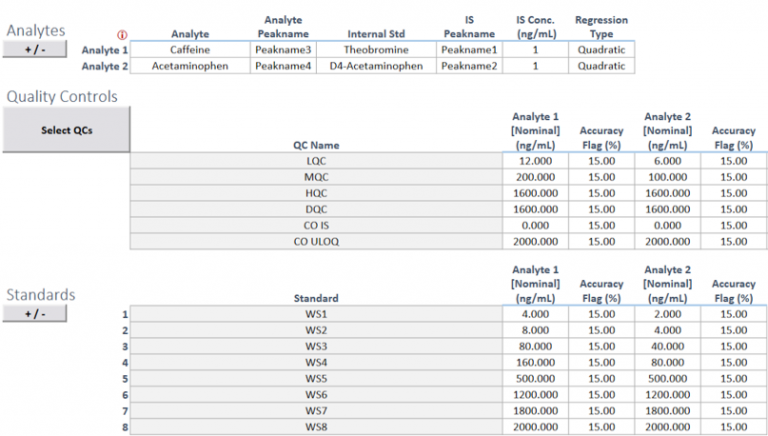Select the LQC row name cell
Image resolution: width=768 pixels, height=436 pixels.
316,161
